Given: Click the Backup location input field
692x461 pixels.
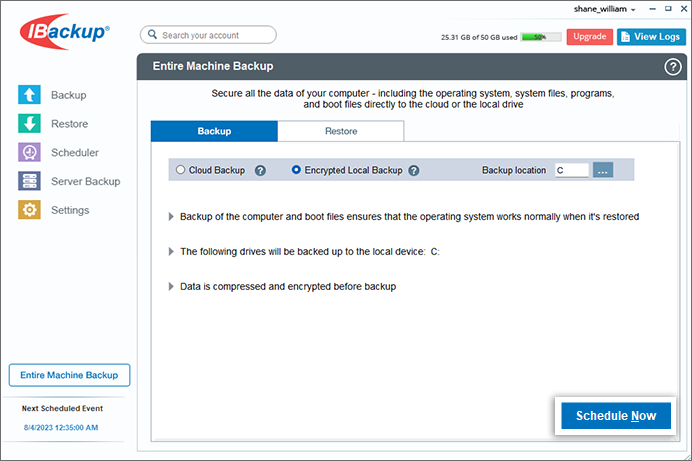Looking at the screenshot, I should [x=572, y=170].
